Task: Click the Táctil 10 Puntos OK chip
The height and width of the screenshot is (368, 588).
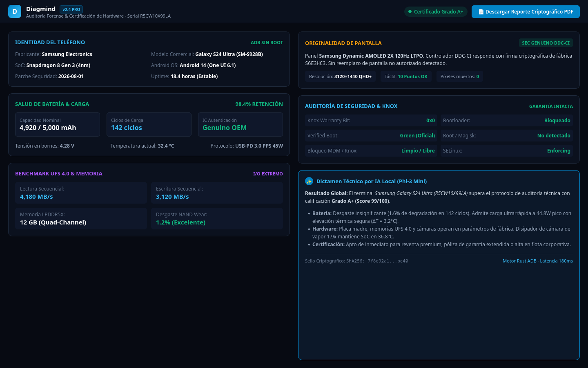Action: coord(406,76)
